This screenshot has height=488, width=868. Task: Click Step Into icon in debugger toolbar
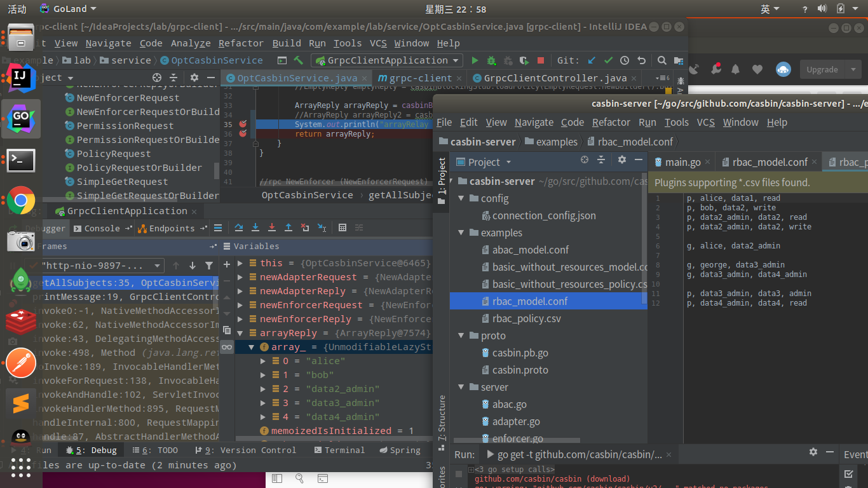[255, 227]
